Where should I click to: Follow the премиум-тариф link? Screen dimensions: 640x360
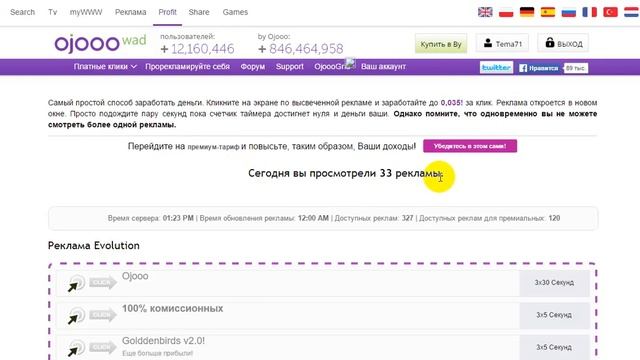click(213, 147)
